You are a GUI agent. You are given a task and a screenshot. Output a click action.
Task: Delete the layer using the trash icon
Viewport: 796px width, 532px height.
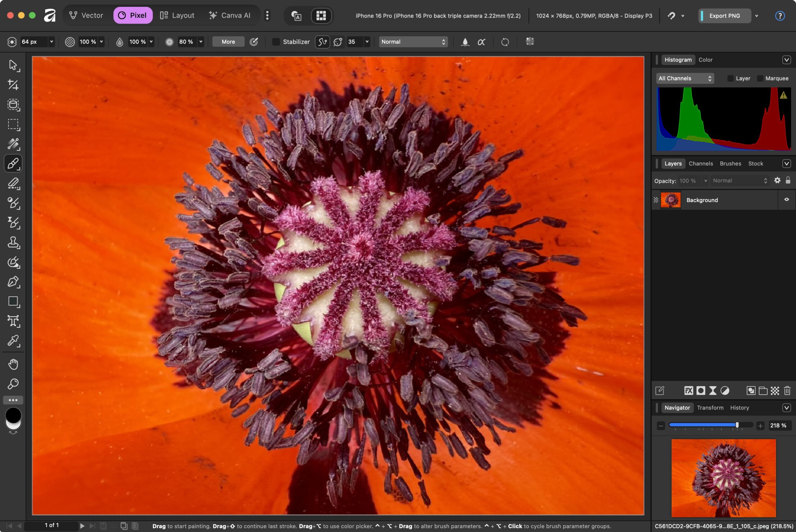[x=787, y=390]
